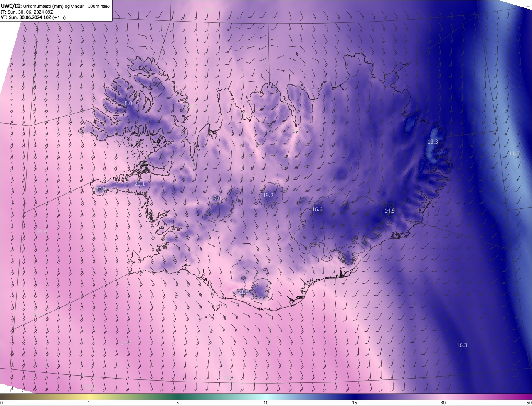Click the colorbar tick label 30
532x406 pixels.
pos(443,403)
